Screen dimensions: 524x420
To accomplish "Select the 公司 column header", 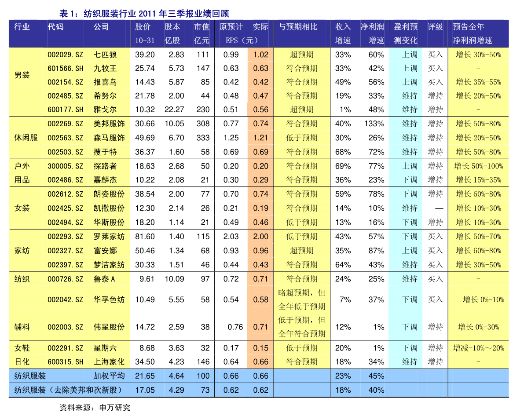I will coord(101,27).
